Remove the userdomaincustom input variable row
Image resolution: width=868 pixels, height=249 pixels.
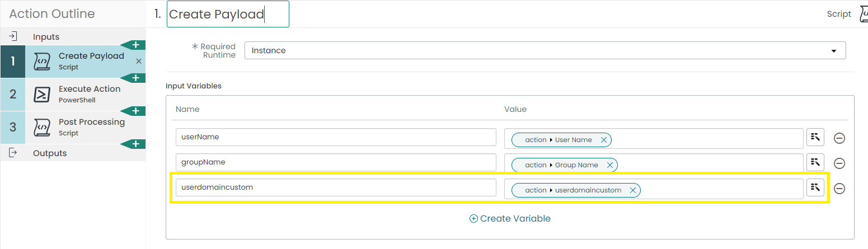pyautogui.click(x=839, y=189)
